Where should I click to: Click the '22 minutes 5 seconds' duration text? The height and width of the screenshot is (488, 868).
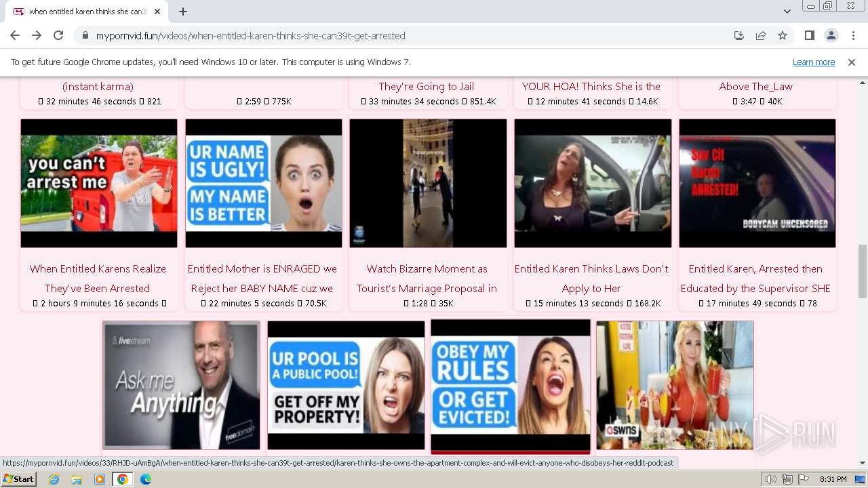[253, 303]
